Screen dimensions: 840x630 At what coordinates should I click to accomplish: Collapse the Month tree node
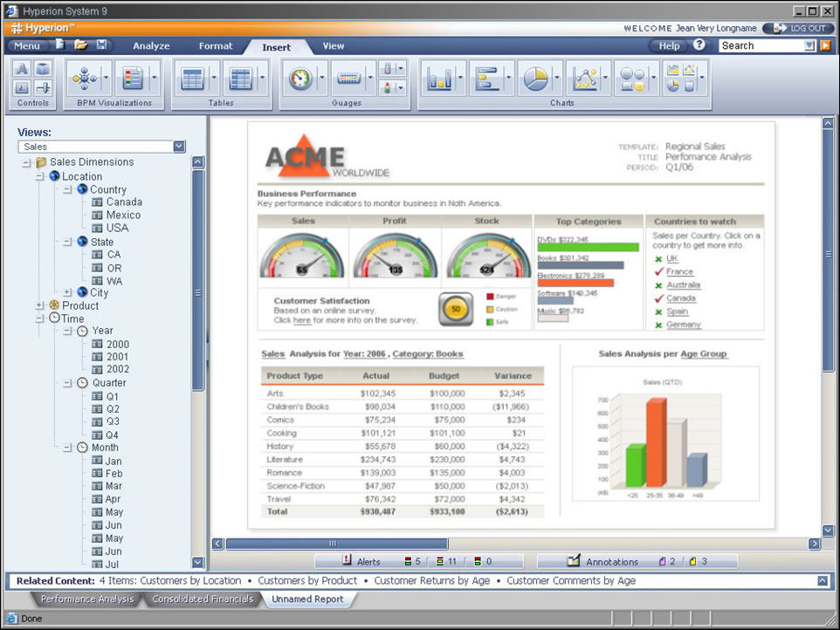[x=67, y=448]
